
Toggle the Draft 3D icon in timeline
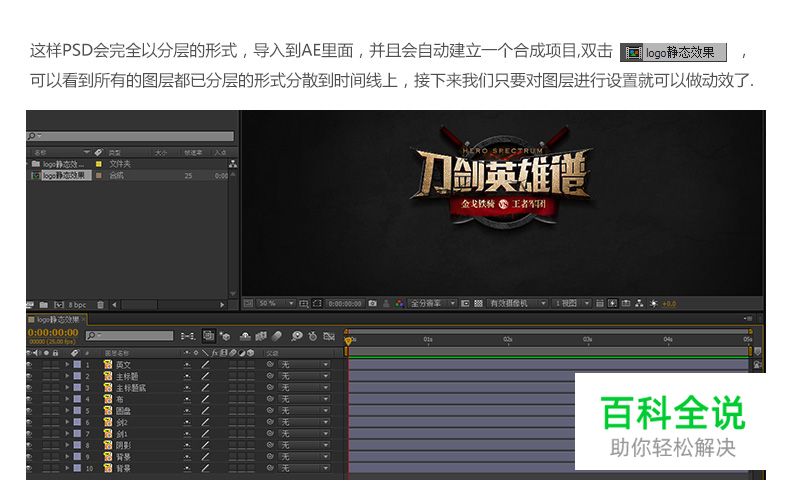tap(225, 336)
